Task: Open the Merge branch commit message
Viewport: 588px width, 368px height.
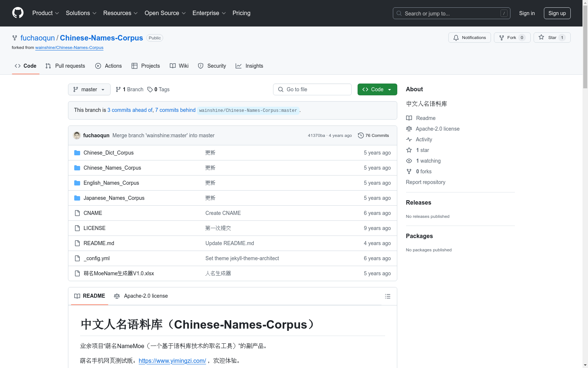Action: tap(164, 135)
